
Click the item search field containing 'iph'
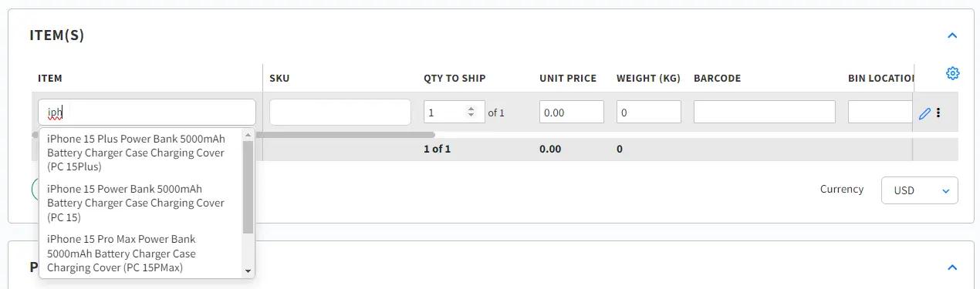click(147, 112)
